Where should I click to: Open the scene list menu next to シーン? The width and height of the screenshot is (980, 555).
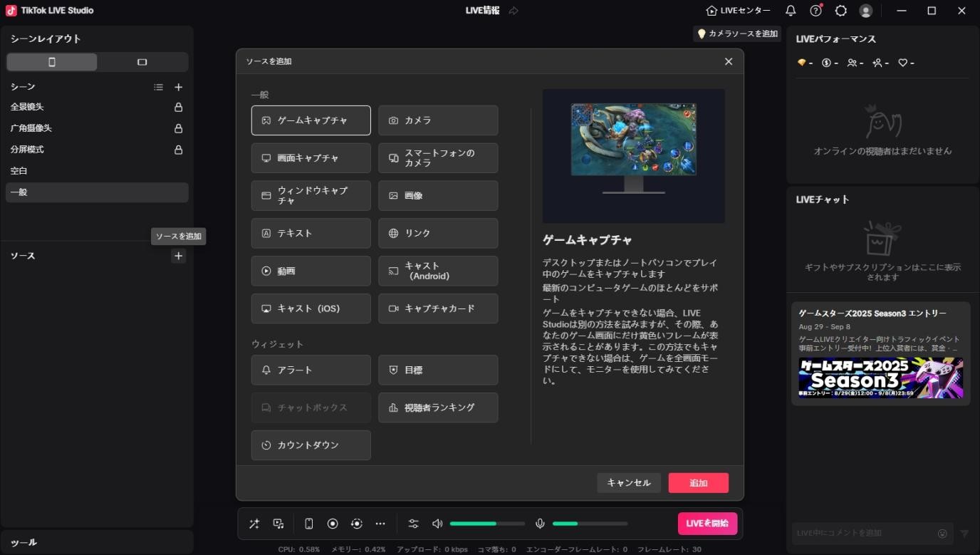(x=158, y=86)
